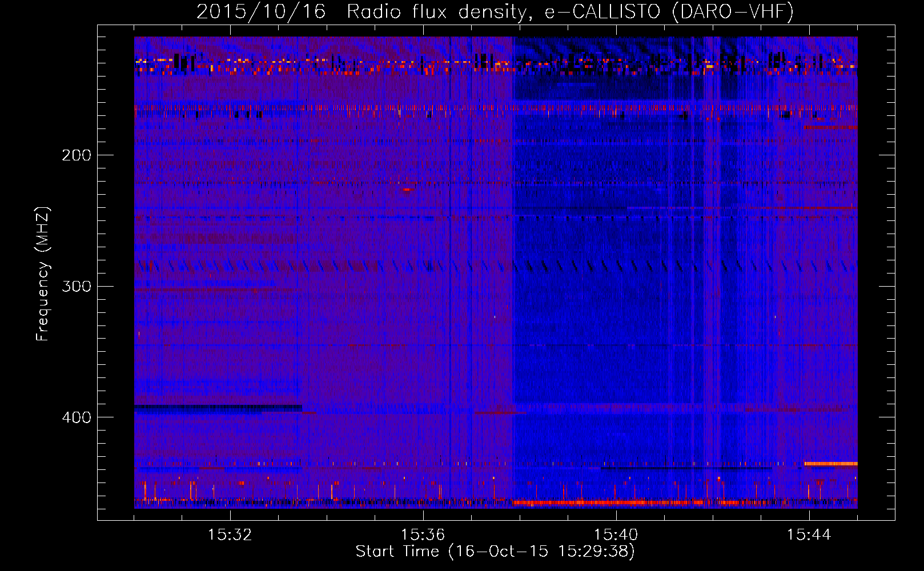The width and height of the screenshot is (924, 571).
Task: Click the 'Start Time (16-Oct-15 15:29:38)' label
Action: click(x=495, y=551)
